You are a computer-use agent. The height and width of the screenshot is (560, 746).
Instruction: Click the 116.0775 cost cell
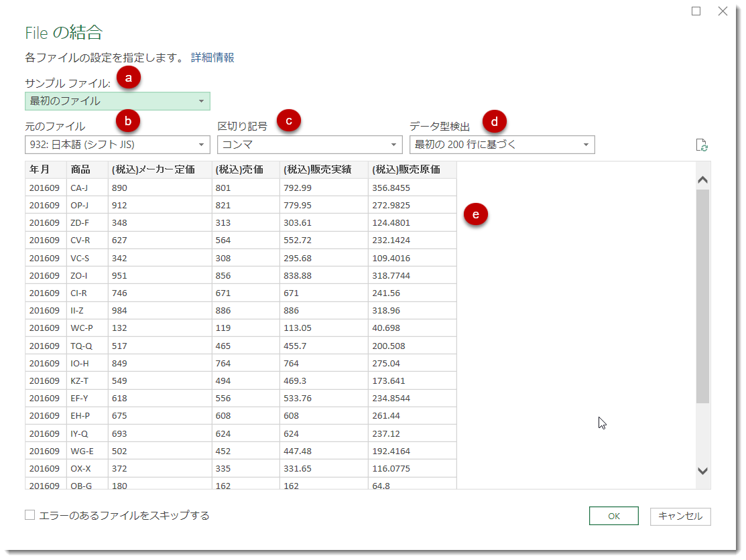(x=412, y=469)
